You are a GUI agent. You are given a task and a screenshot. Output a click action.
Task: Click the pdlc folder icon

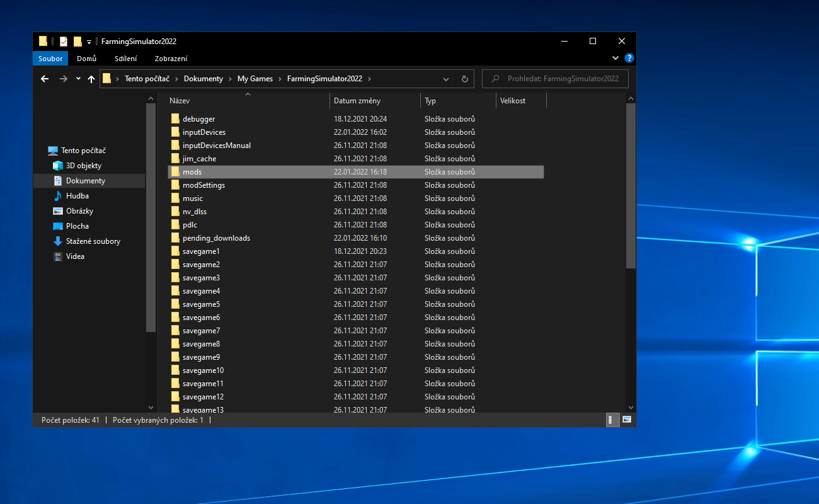[x=176, y=225]
